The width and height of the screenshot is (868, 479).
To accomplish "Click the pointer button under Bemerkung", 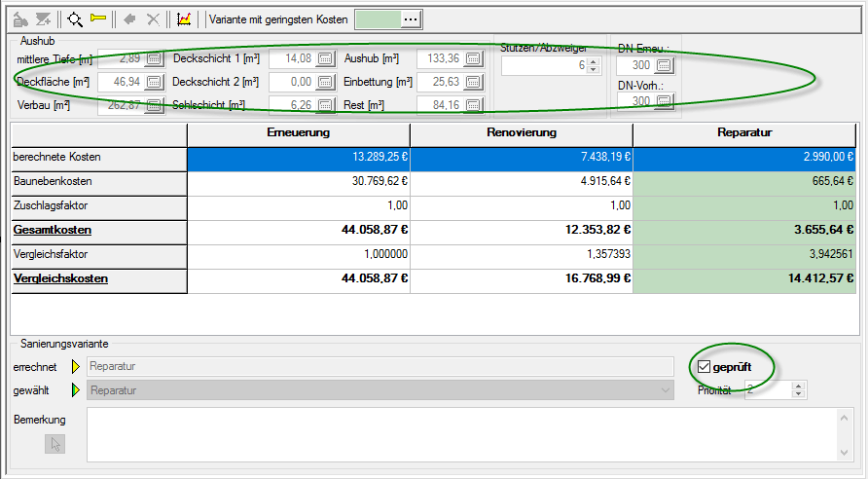I will 55,444.
